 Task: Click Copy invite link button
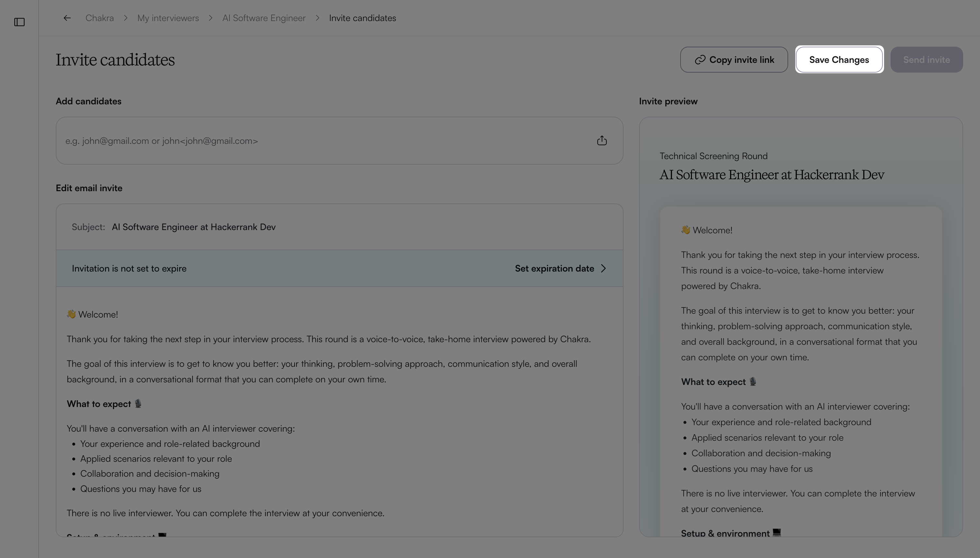point(734,60)
